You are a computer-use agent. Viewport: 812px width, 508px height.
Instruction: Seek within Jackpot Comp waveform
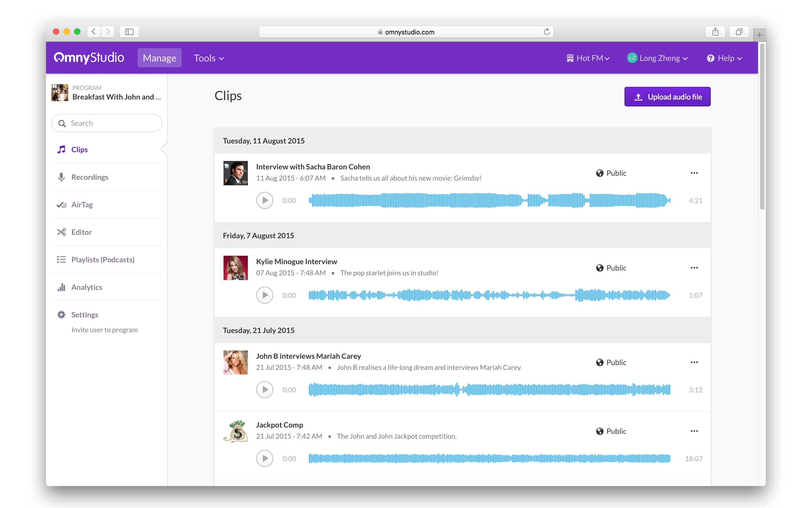(489, 458)
